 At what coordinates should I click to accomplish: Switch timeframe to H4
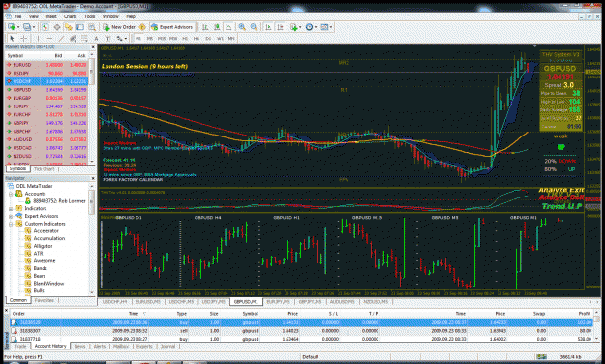pyautogui.click(x=197, y=38)
